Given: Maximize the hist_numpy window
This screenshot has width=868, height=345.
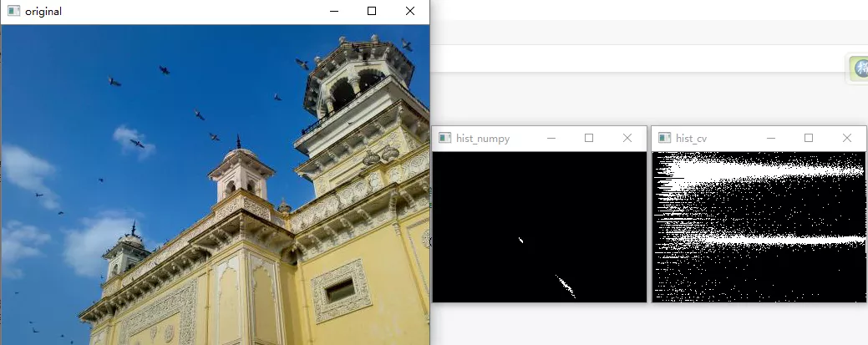Looking at the screenshot, I should tap(589, 138).
